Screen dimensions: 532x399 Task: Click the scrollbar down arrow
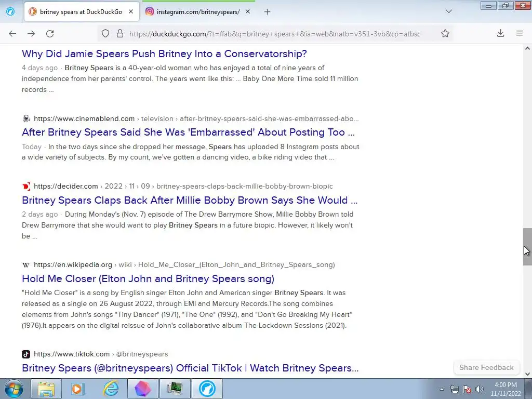coord(527,374)
